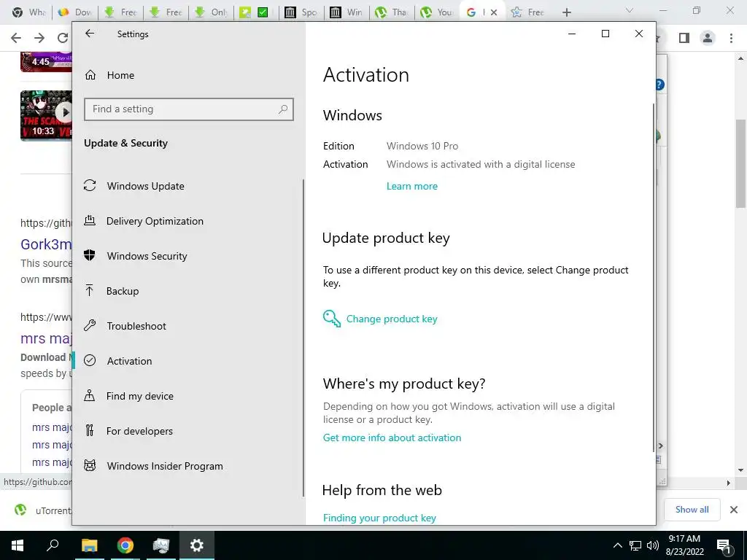Open Chrome from taskbar
747x560 pixels.
[125, 545]
